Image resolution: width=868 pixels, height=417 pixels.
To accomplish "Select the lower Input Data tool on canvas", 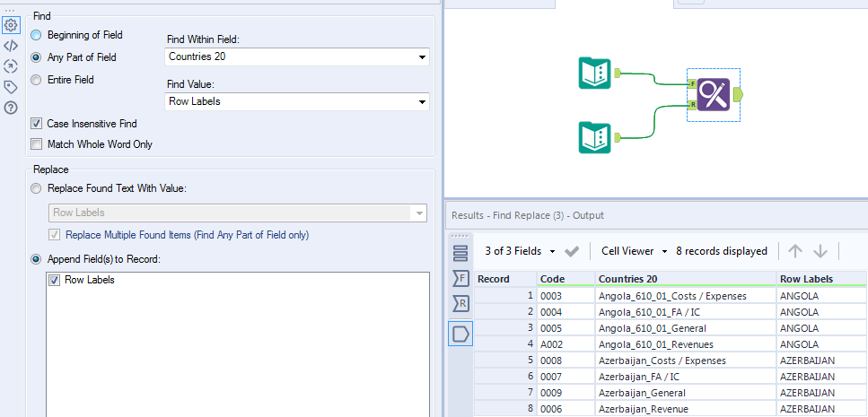I will tap(594, 138).
